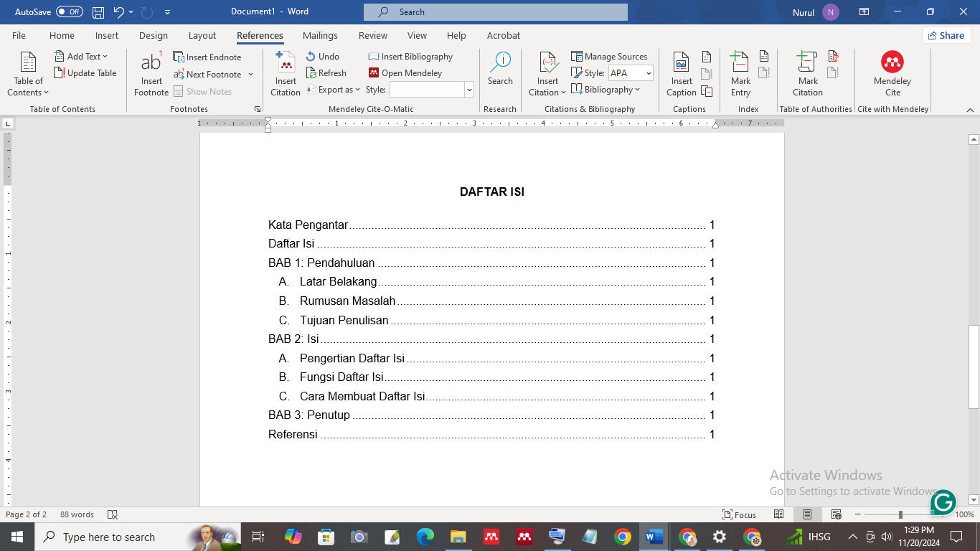Screen dimensions: 980x551
Task: Click Update Table
Action: (85, 72)
